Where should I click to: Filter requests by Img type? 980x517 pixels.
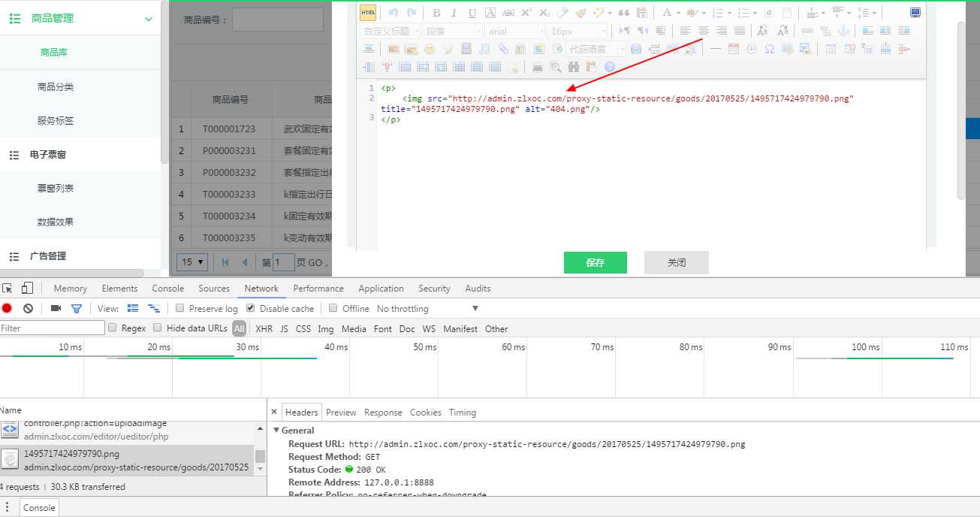pos(325,328)
